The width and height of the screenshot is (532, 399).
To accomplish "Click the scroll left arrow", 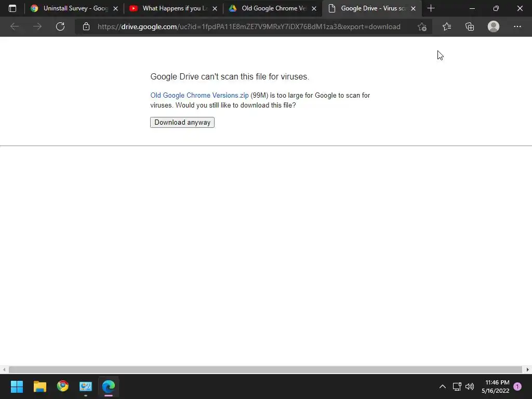I will (4, 369).
